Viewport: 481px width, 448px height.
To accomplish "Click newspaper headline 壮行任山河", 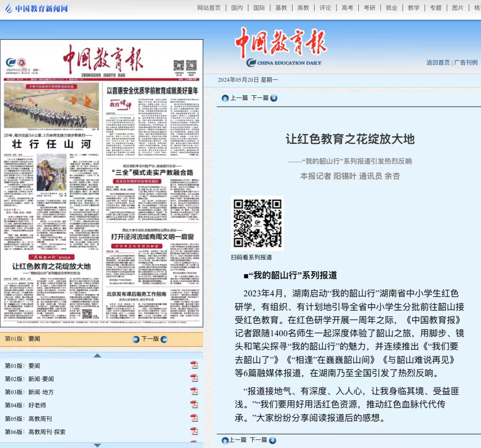I will pyautogui.click(x=51, y=144).
